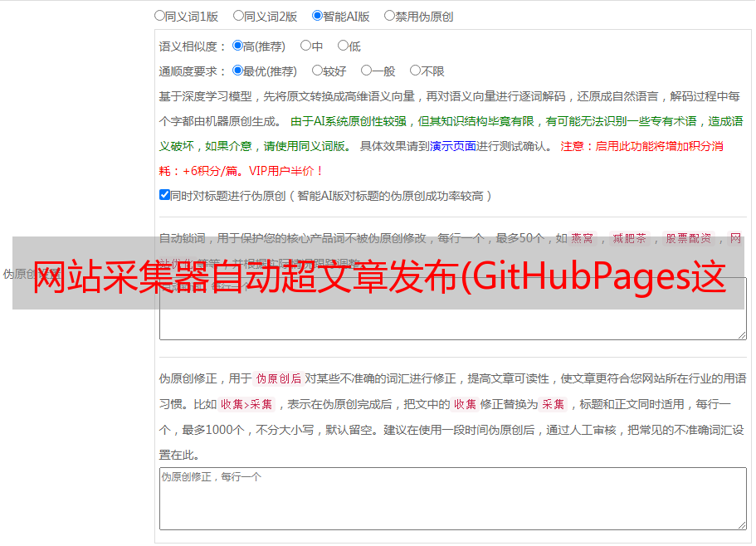Toggle the 同时对标题进行伪原创 checkbox
The width and height of the screenshot is (756, 546).
(x=164, y=195)
